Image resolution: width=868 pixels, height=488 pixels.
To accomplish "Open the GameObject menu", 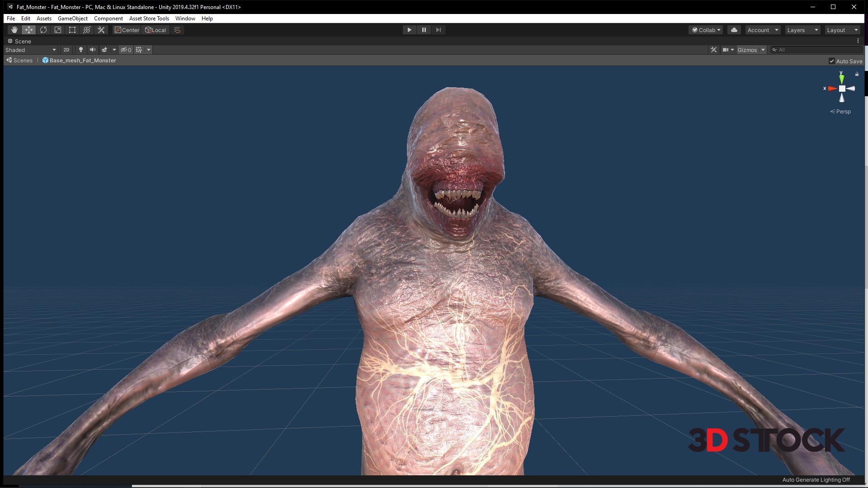I will [73, 19].
